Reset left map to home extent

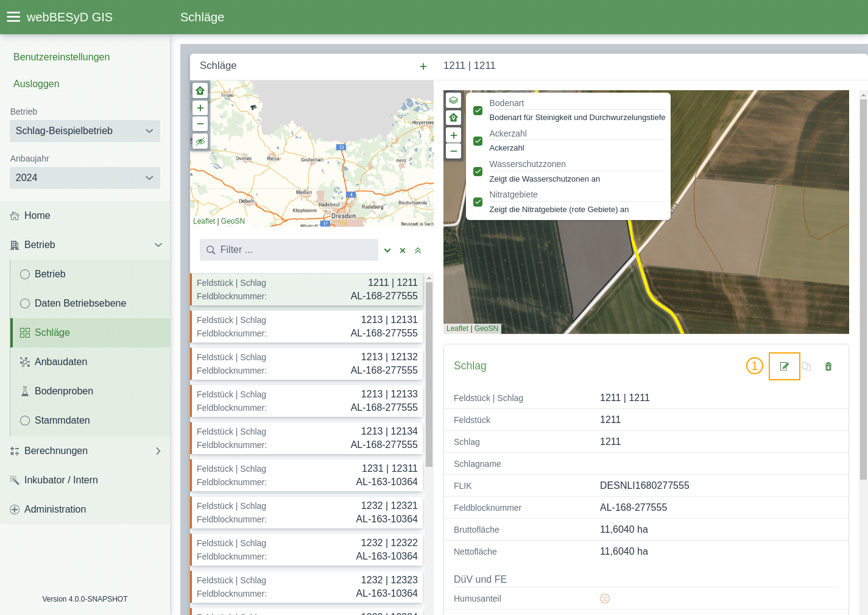click(x=200, y=91)
